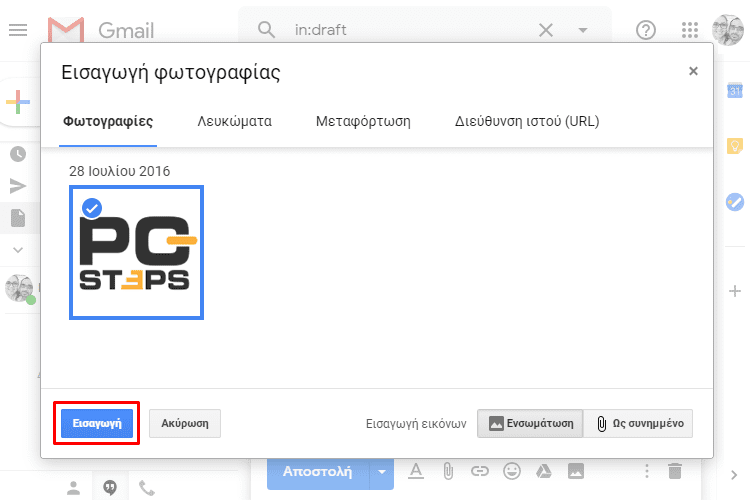Switch to the Φωτογραφίες tab
This screenshot has height=500, width=750.
pyautogui.click(x=108, y=122)
